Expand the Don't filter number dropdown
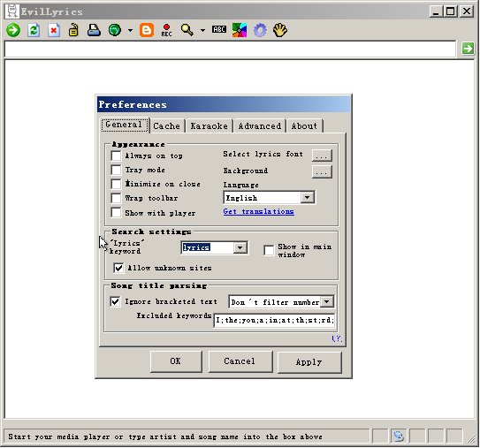 click(x=327, y=302)
